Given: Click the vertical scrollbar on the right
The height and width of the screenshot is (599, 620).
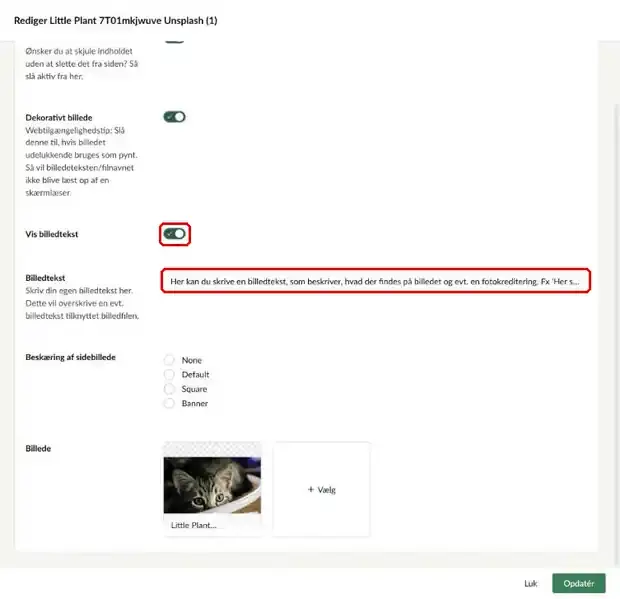Looking at the screenshot, I should click(617, 332).
